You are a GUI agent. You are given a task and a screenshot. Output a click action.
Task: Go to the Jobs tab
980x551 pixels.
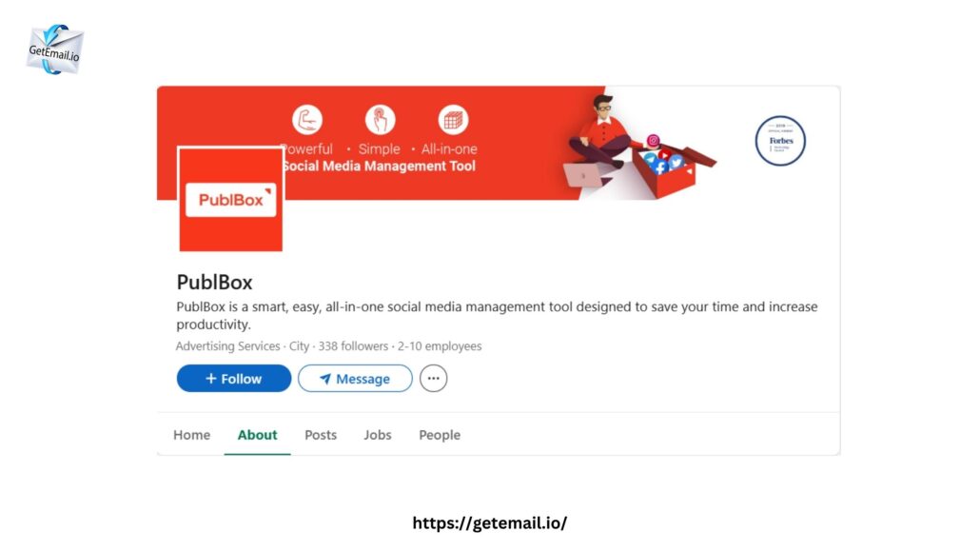(378, 435)
